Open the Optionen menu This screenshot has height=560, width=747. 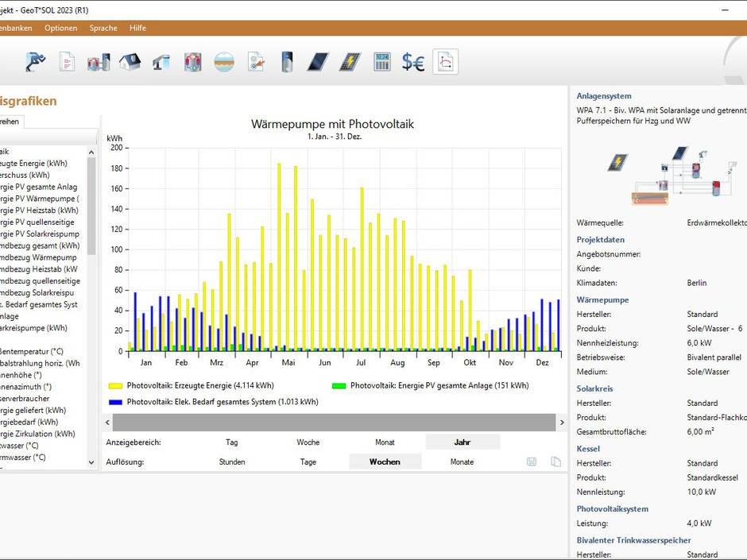[61, 28]
